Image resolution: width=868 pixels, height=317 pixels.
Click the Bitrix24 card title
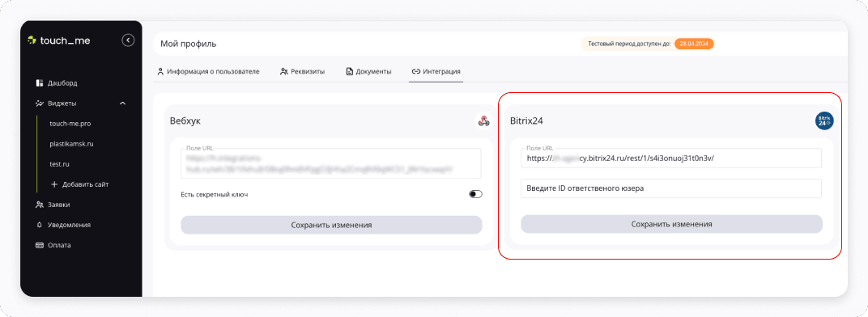click(x=526, y=121)
